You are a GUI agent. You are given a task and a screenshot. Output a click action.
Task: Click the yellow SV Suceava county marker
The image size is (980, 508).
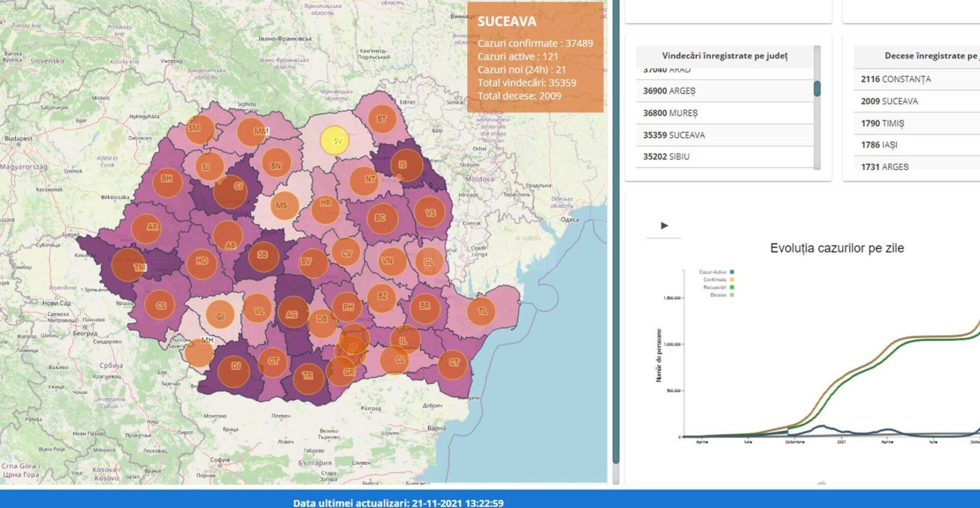(334, 140)
